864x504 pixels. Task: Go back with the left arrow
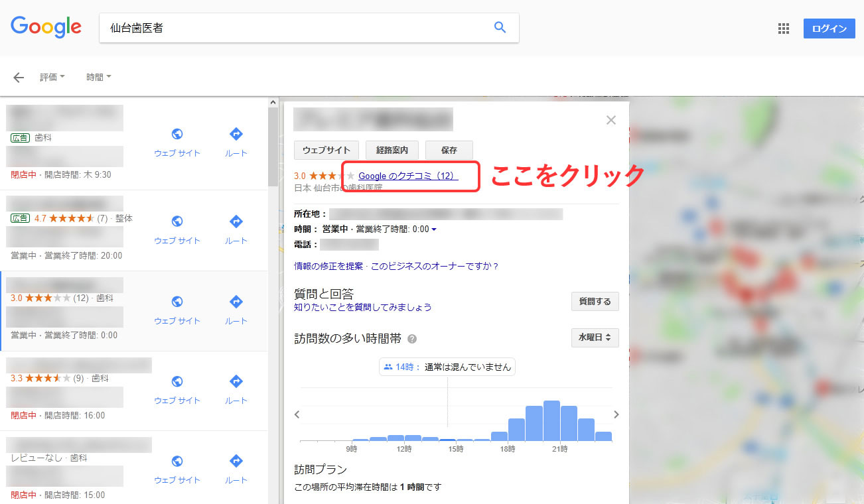point(19,78)
